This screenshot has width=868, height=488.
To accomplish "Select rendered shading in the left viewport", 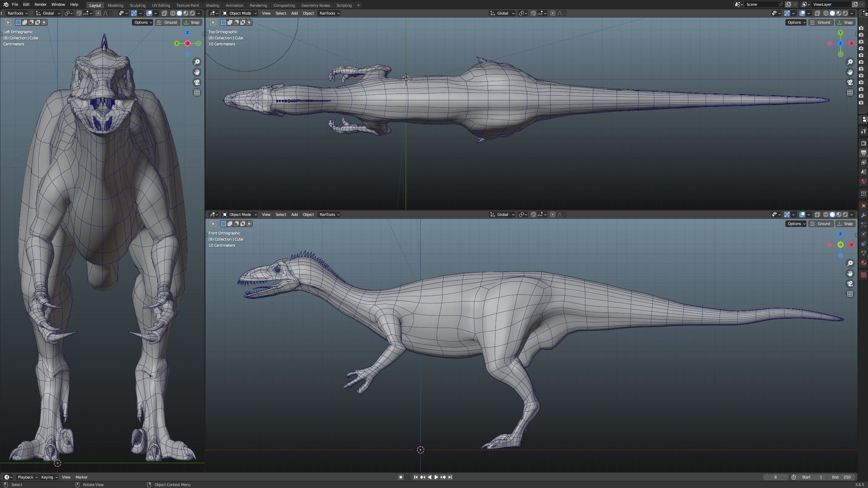I will pos(192,13).
